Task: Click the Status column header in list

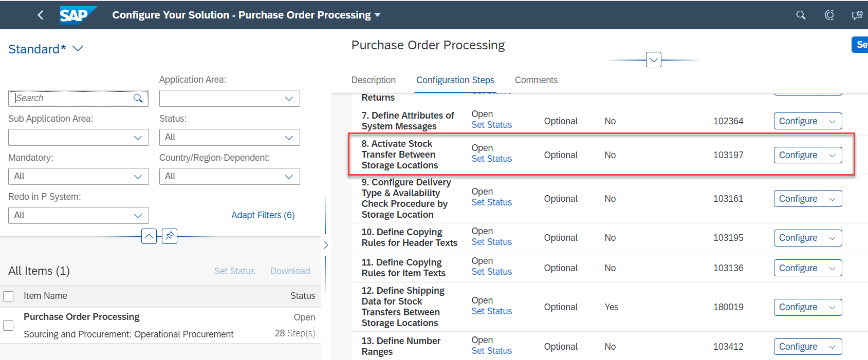Action: click(x=303, y=296)
